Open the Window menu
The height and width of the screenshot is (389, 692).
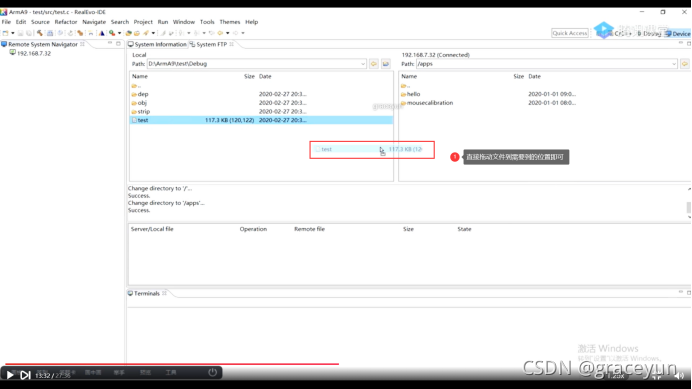tap(184, 22)
